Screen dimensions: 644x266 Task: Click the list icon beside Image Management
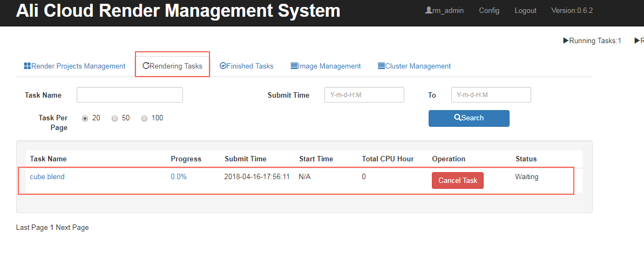tap(294, 66)
